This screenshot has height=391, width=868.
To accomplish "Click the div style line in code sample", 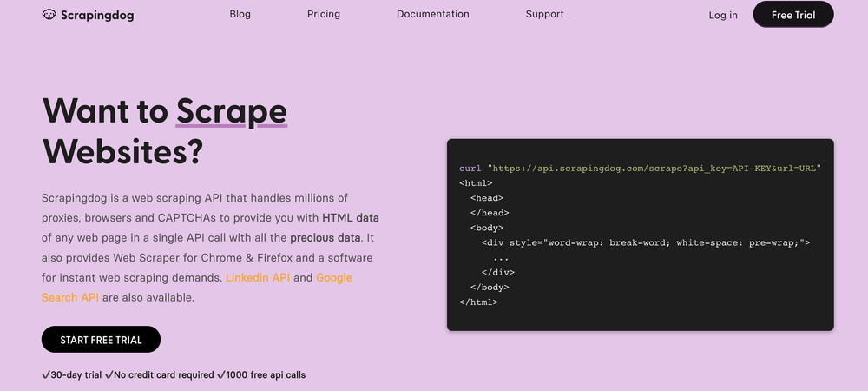I will tap(646, 242).
